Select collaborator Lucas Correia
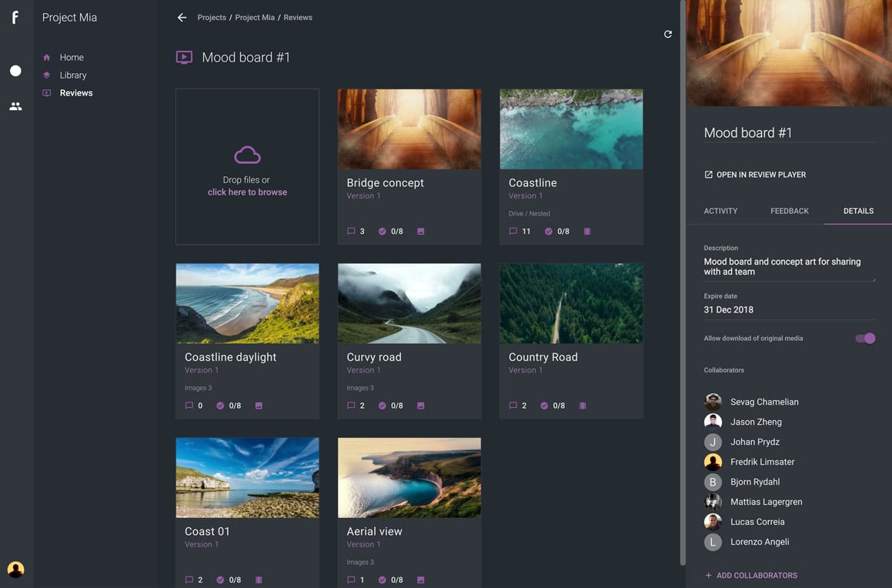Screen dimensions: 892x588 coord(744,522)
